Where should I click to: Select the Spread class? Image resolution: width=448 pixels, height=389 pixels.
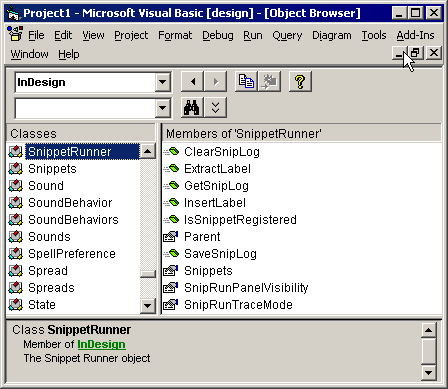pyautogui.click(x=48, y=271)
